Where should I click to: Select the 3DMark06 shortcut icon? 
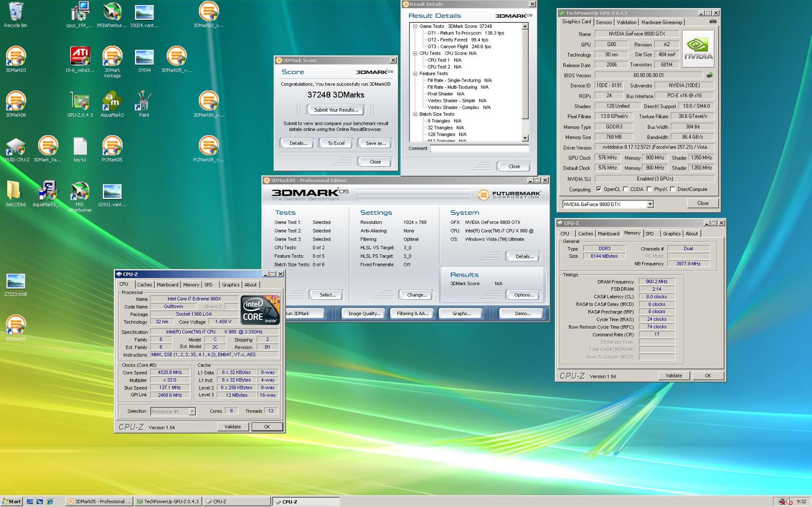(x=16, y=104)
